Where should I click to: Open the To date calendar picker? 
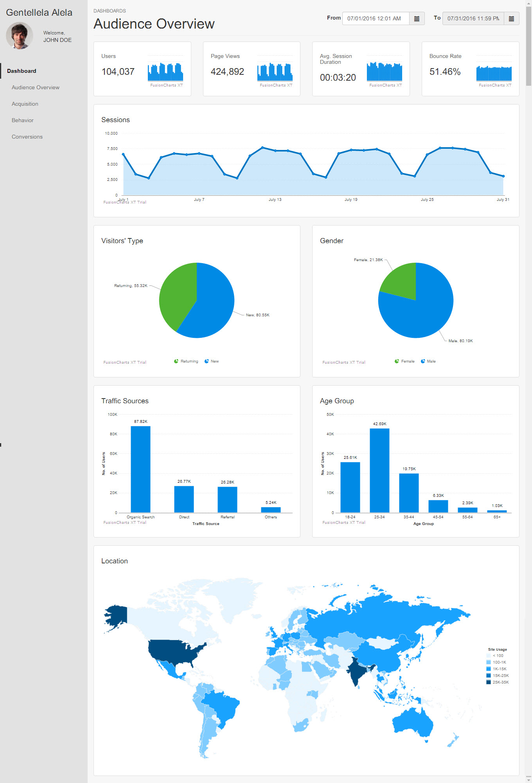pos(511,18)
